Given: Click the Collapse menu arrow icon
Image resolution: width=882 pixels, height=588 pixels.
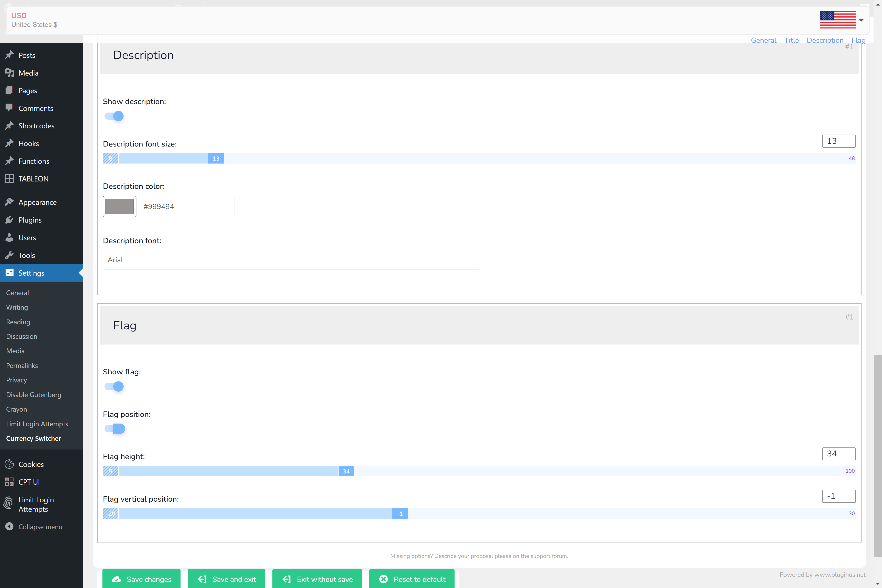Looking at the screenshot, I should coord(9,526).
